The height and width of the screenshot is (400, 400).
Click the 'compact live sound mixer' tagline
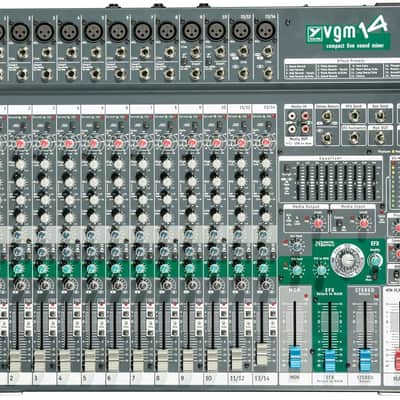click(355, 46)
